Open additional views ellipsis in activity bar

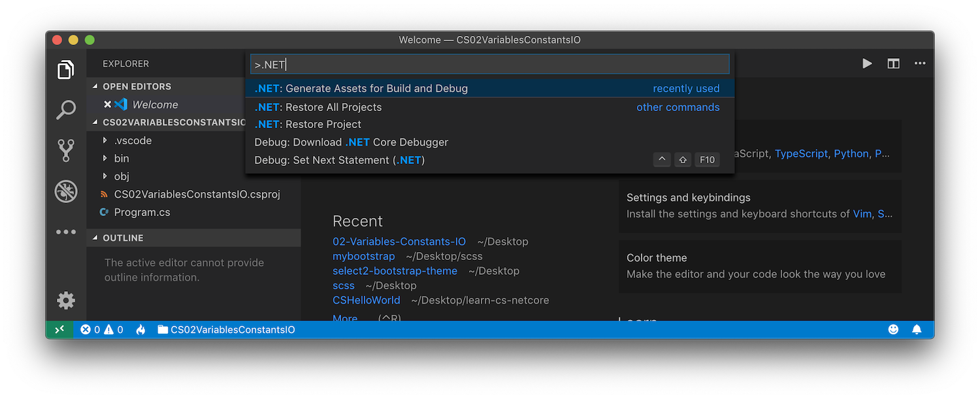click(65, 232)
